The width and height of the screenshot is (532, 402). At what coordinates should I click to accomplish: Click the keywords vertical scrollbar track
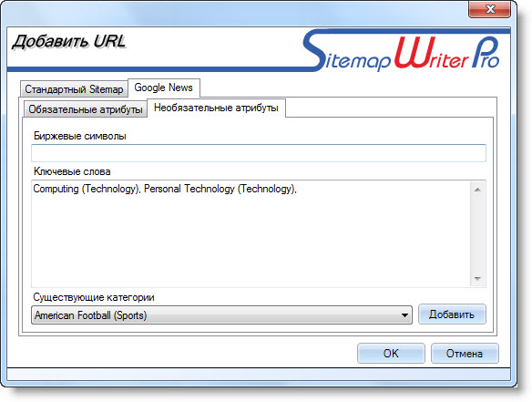[477, 234]
